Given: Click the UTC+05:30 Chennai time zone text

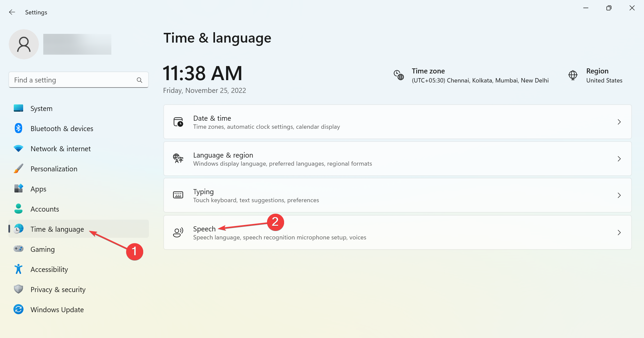Looking at the screenshot, I should tap(480, 80).
